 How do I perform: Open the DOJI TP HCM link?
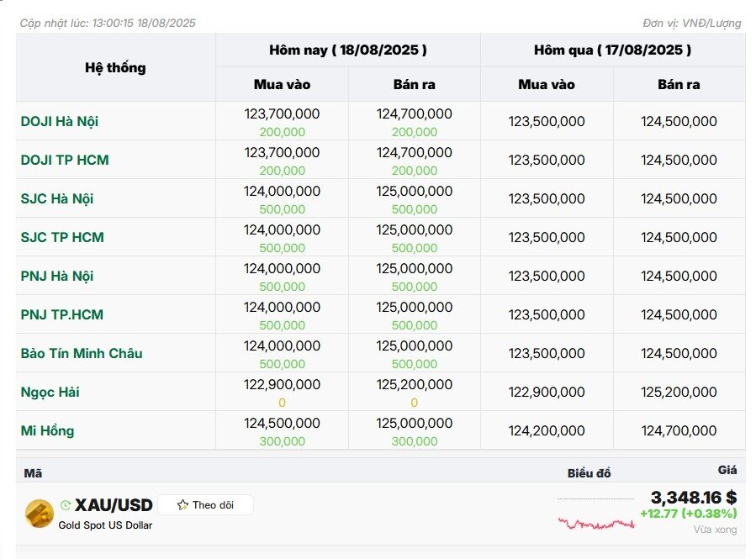(65, 160)
